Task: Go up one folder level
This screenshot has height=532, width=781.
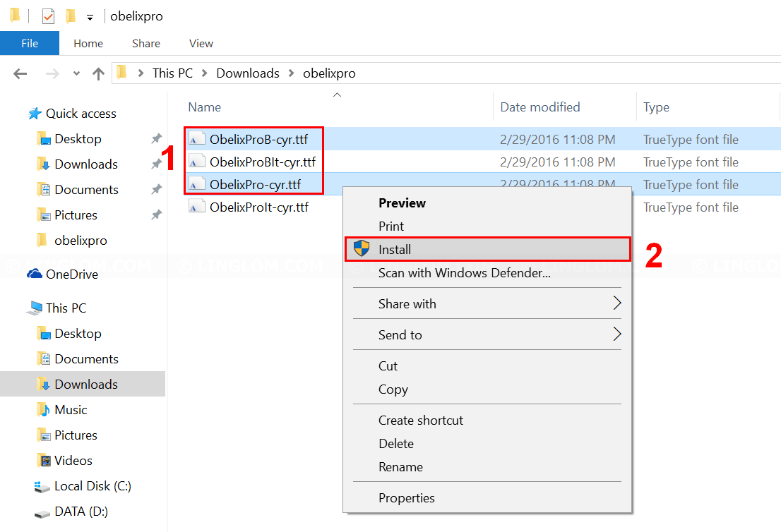Action: pyautogui.click(x=99, y=73)
